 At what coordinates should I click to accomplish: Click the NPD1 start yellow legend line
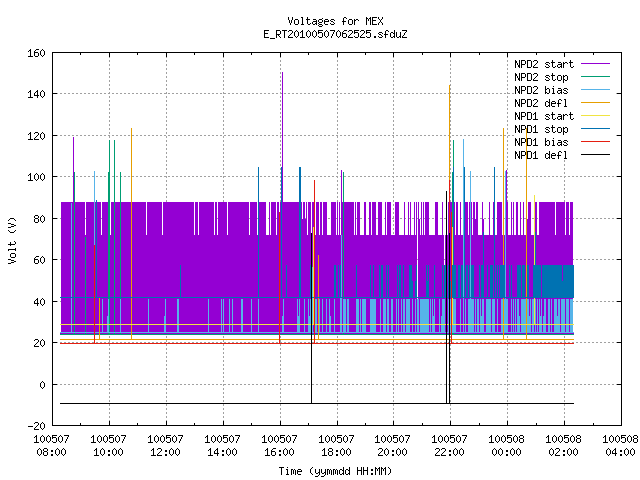pos(595,116)
